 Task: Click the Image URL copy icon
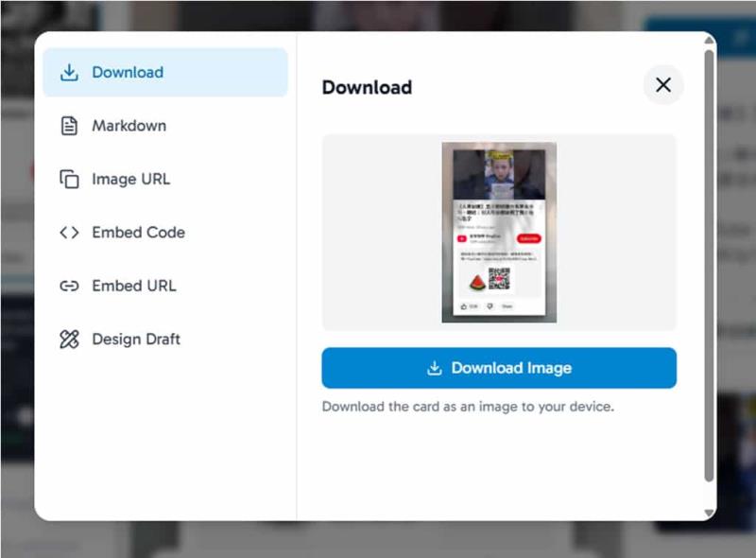point(69,179)
